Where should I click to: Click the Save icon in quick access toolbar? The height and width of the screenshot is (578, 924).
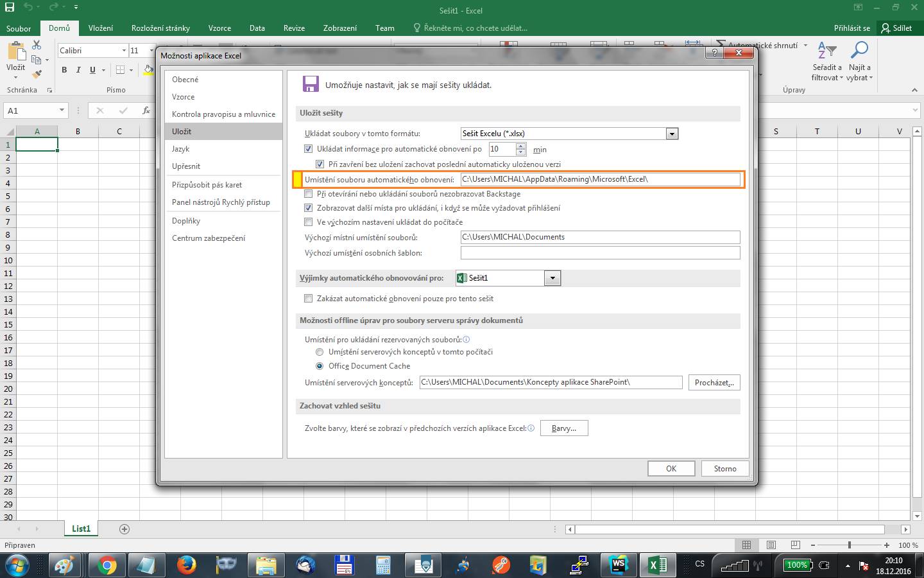tap(9, 8)
